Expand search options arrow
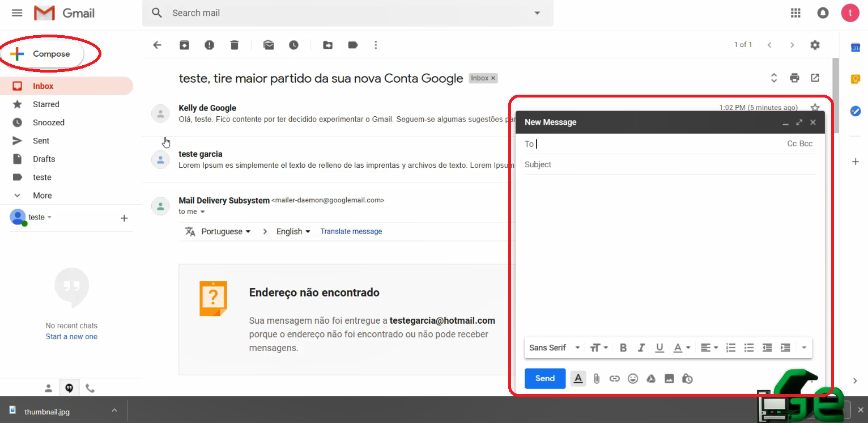Image resolution: width=868 pixels, height=423 pixels. pos(537,12)
